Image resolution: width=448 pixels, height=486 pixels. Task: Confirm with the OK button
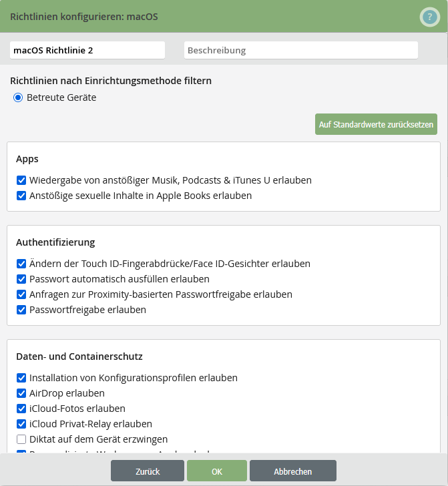point(217,471)
